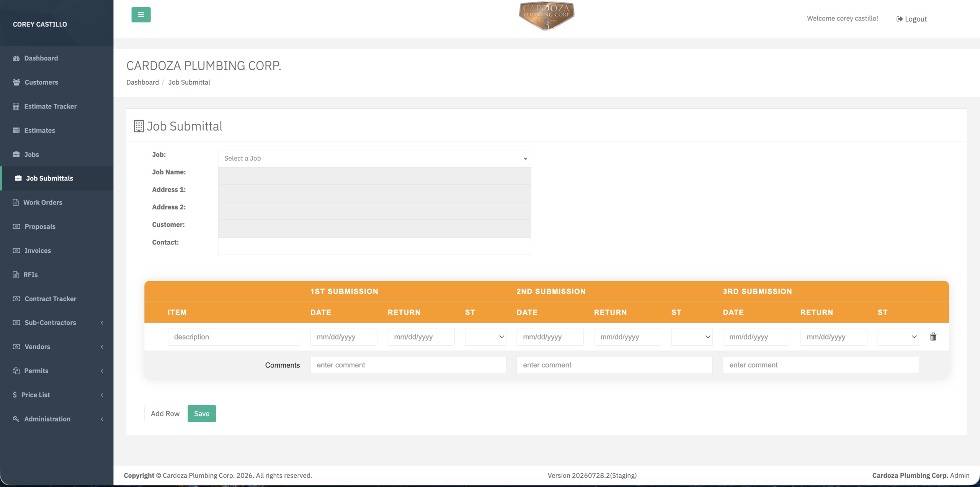
Task: Click the building icon beside Job Submittal heading
Action: coord(139,126)
